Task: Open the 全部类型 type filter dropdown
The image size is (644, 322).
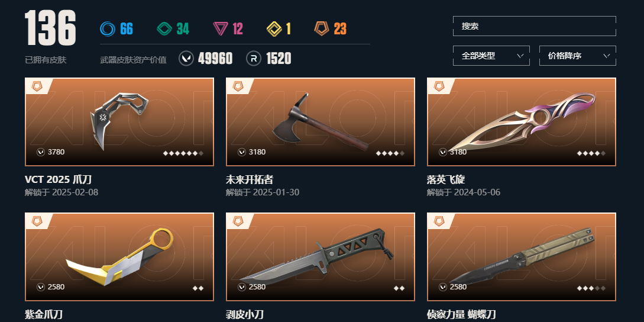Action: (x=491, y=56)
